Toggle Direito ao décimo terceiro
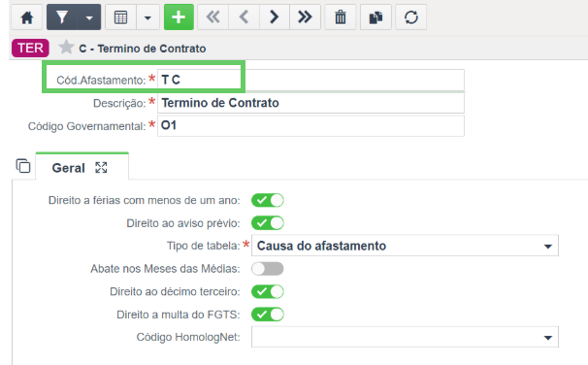Viewport: 588px width, 365px height. coord(268,291)
